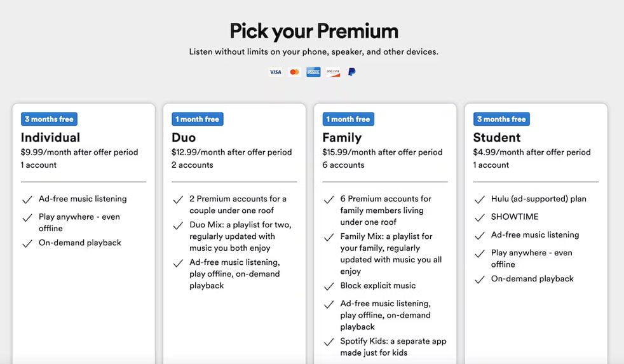Click the Family plan's 1 month free badge

(348, 119)
